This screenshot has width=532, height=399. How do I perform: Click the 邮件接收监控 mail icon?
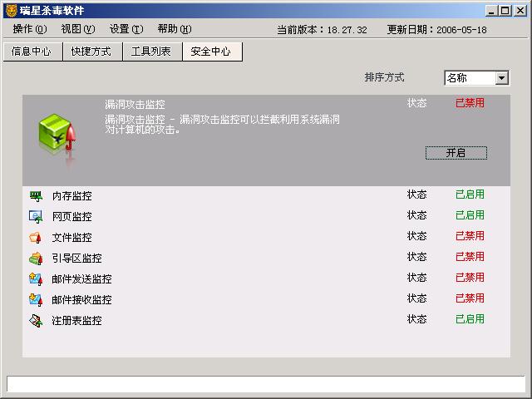36,300
